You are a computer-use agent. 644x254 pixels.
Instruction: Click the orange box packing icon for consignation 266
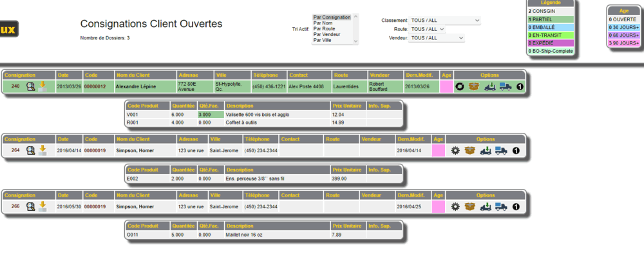(x=470, y=206)
